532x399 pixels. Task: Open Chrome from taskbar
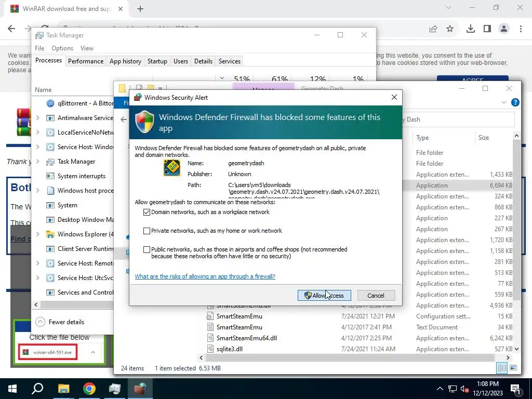89,389
